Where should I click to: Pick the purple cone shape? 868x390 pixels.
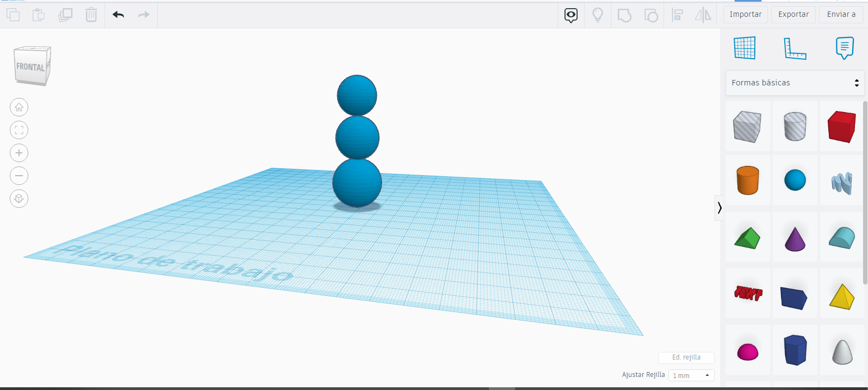pos(795,239)
